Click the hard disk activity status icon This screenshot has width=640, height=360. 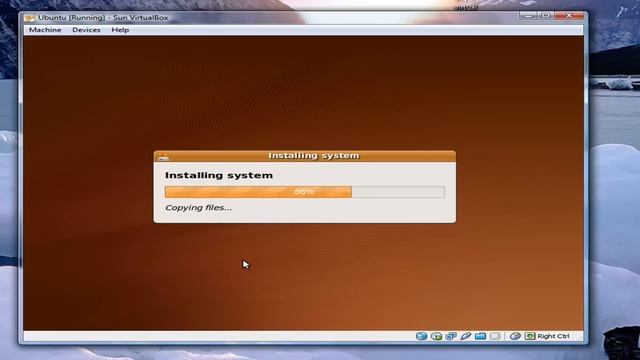tap(421, 336)
